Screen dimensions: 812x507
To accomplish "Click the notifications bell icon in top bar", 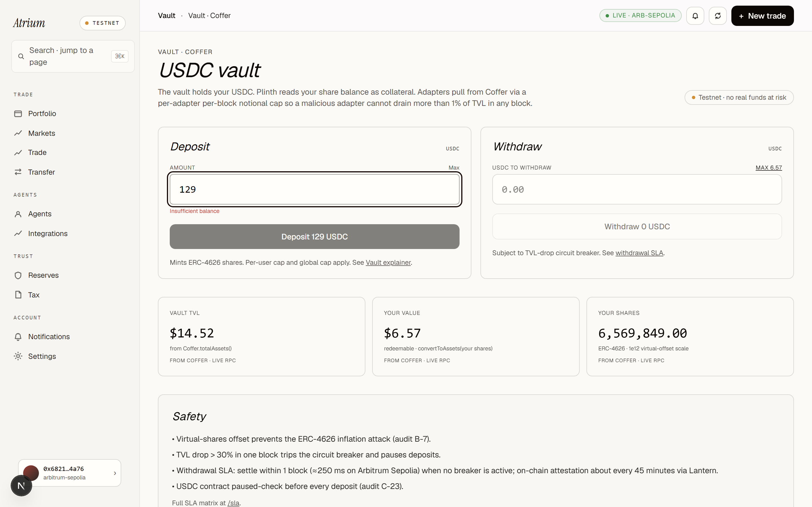I will pyautogui.click(x=695, y=16).
